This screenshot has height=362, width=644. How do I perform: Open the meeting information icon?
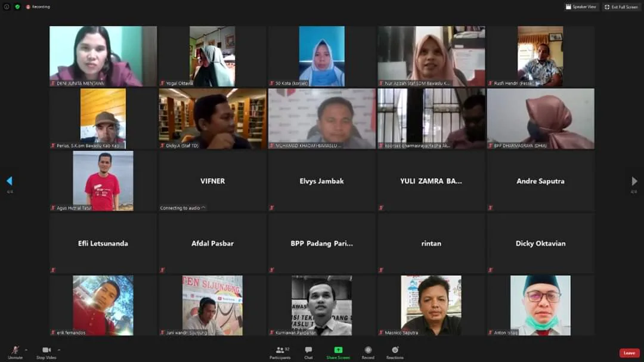[x=7, y=7]
